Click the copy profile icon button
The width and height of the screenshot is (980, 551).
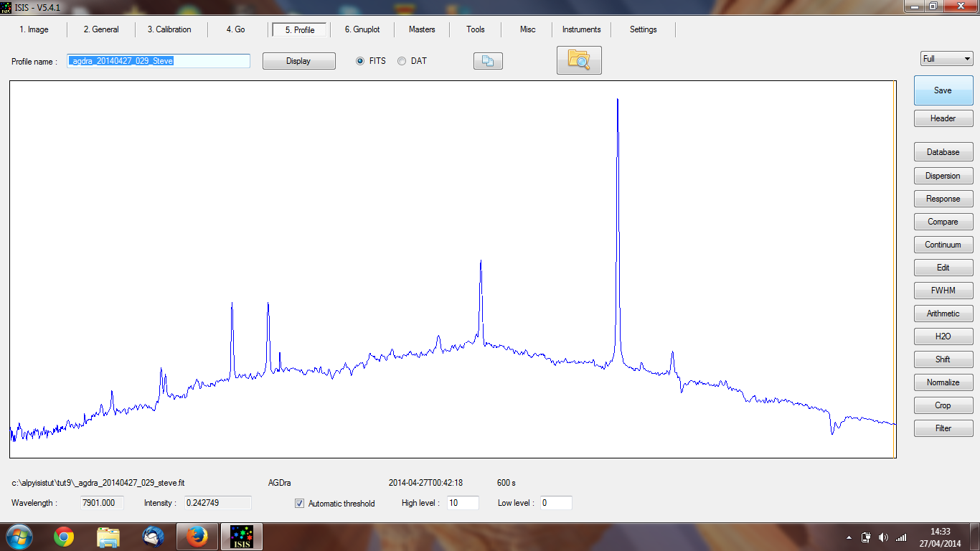click(x=488, y=62)
